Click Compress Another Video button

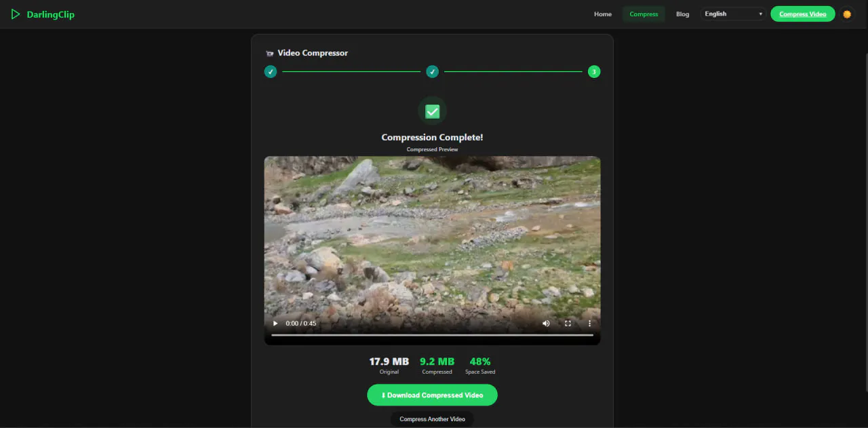click(x=432, y=419)
